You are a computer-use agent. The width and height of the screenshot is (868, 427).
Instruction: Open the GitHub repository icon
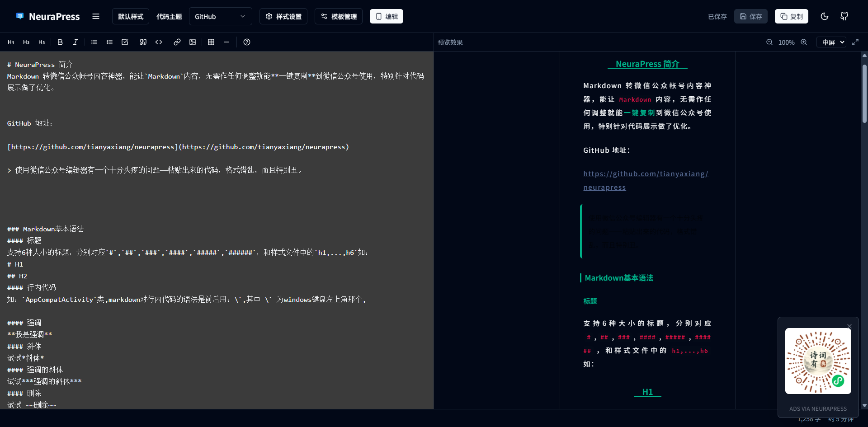844,16
